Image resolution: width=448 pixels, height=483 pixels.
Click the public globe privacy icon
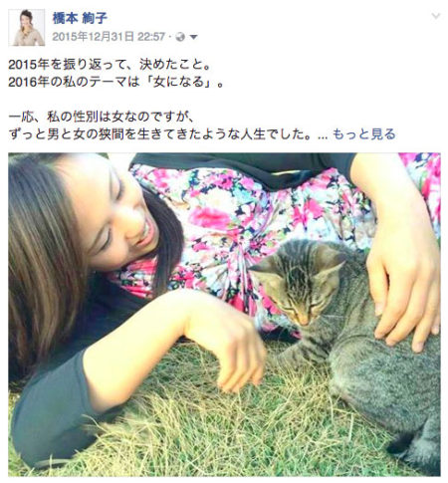click(180, 37)
